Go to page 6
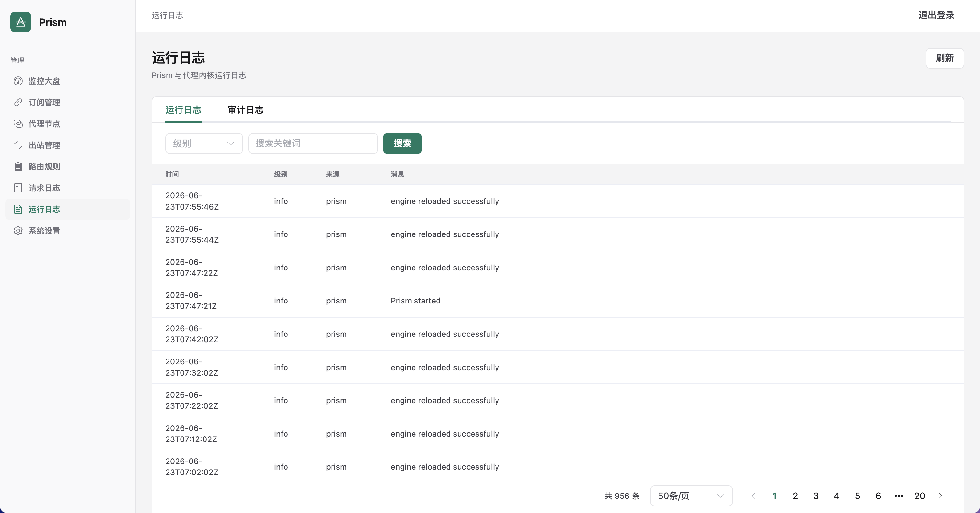This screenshot has width=980, height=513. (x=878, y=496)
